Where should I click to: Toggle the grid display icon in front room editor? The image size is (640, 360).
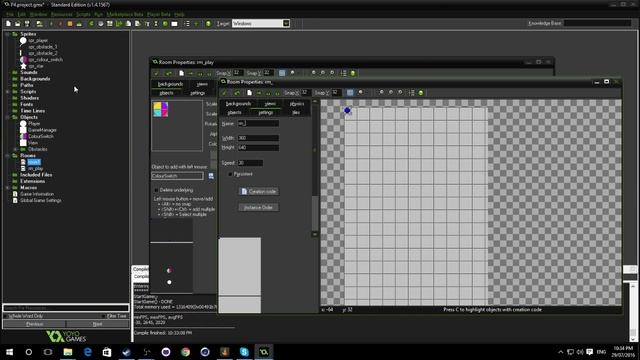coord(350,93)
